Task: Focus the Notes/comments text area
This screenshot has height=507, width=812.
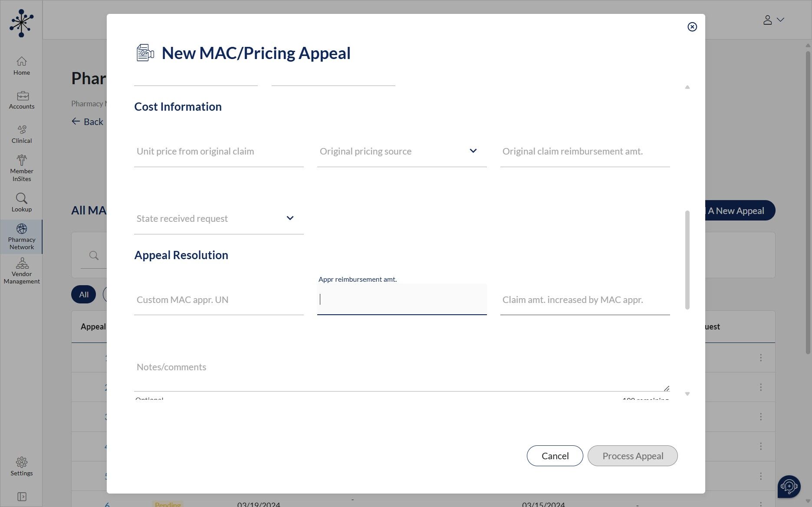Action: pos(401,373)
